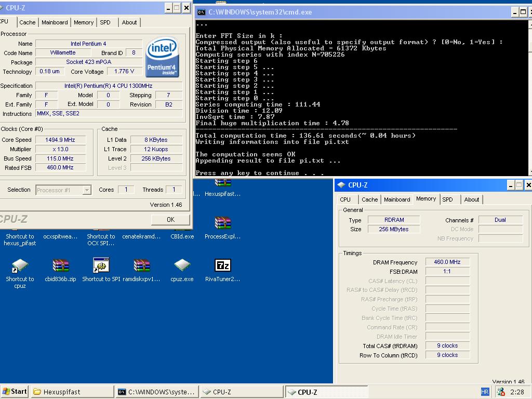
Task: Click the Core Speed 1494.9 MHz field
Action: 60,140
